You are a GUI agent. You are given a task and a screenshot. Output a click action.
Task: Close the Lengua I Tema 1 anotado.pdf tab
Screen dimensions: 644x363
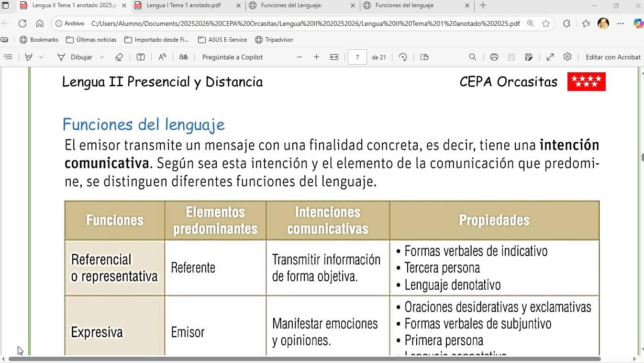[x=239, y=5]
